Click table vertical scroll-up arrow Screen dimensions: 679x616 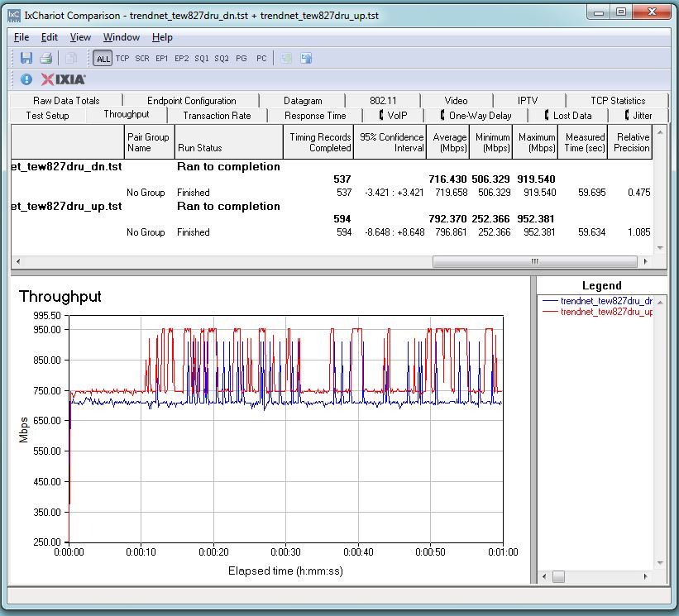point(660,132)
